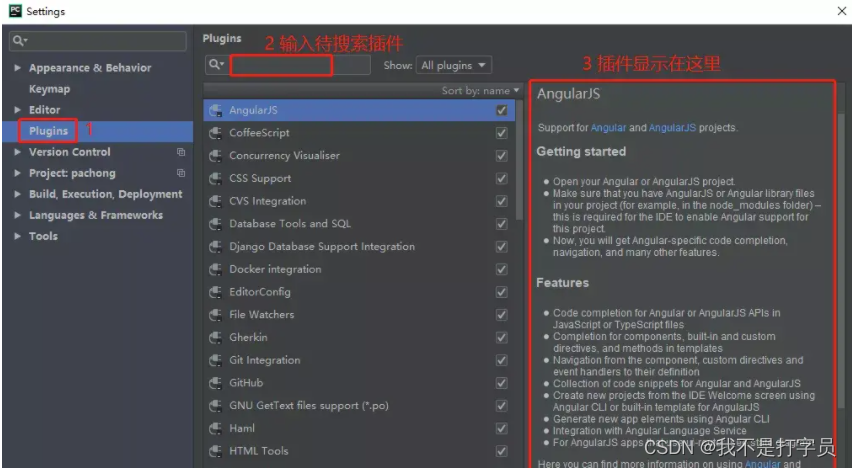852x468 pixels.
Task: Open the AngularJS link in the description
Action: (x=672, y=128)
